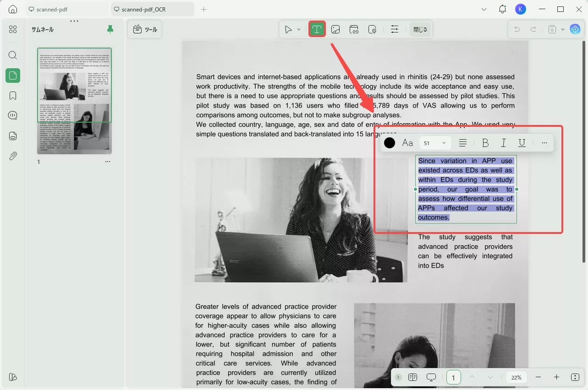Open the UPDF AI assistant icon

click(575, 29)
